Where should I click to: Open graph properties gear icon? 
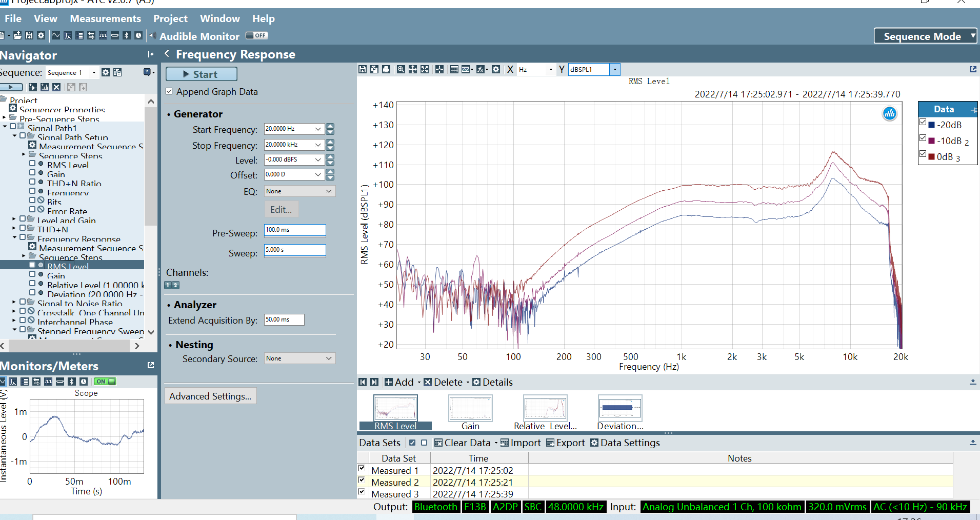pyautogui.click(x=496, y=69)
